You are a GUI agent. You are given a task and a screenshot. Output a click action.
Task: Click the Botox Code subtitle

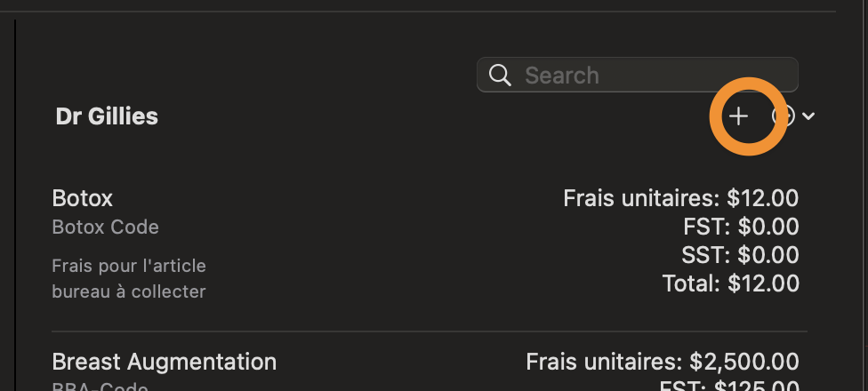click(x=105, y=227)
